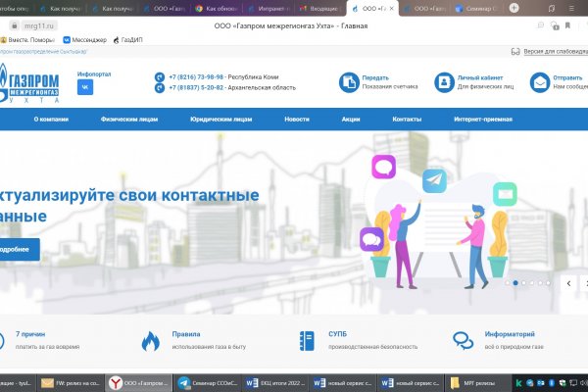Click the flame icon beside Правила

pos(151,340)
